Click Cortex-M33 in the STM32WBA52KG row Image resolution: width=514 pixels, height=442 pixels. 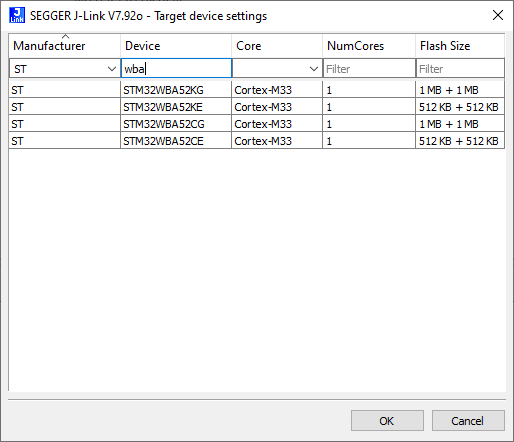coord(277,90)
